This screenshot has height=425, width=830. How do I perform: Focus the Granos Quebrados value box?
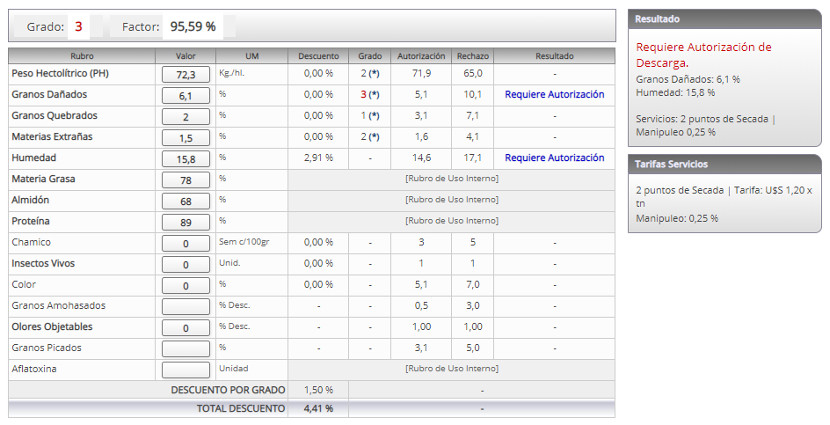click(x=185, y=116)
